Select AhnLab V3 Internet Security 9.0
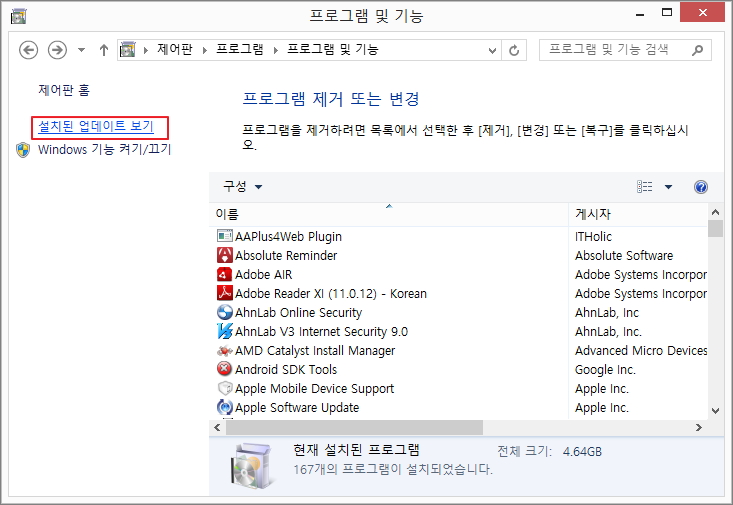This screenshot has width=733, height=505. (x=321, y=332)
